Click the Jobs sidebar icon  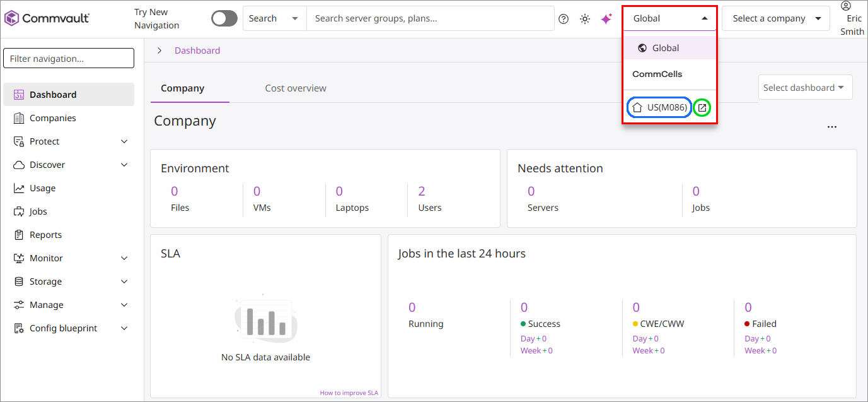coord(19,211)
